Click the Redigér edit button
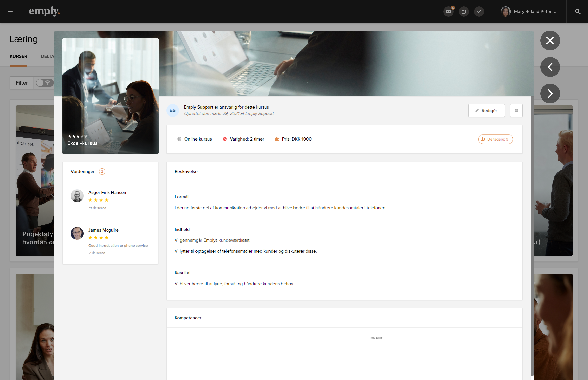Image resolution: width=588 pixels, height=380 pixels. 486,111
